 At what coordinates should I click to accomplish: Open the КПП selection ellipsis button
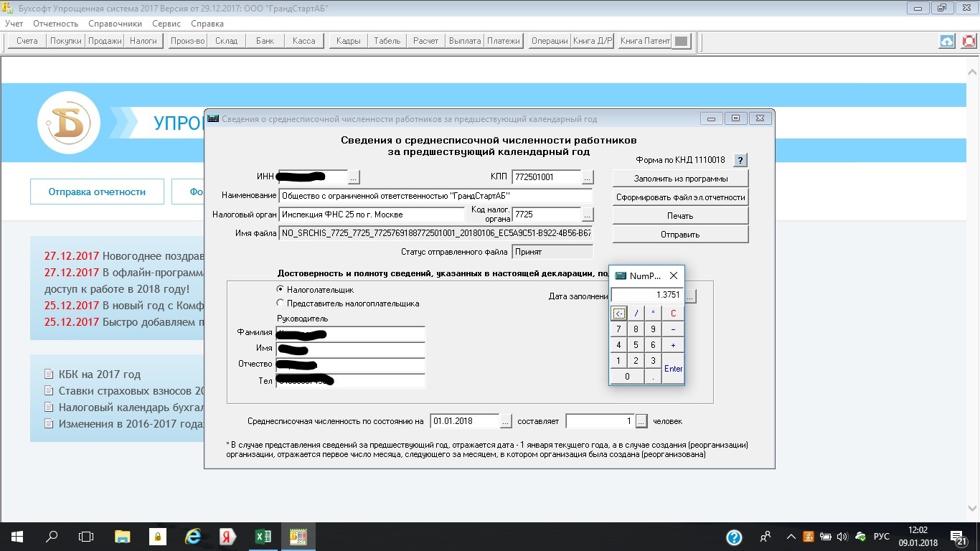[588, 177]
